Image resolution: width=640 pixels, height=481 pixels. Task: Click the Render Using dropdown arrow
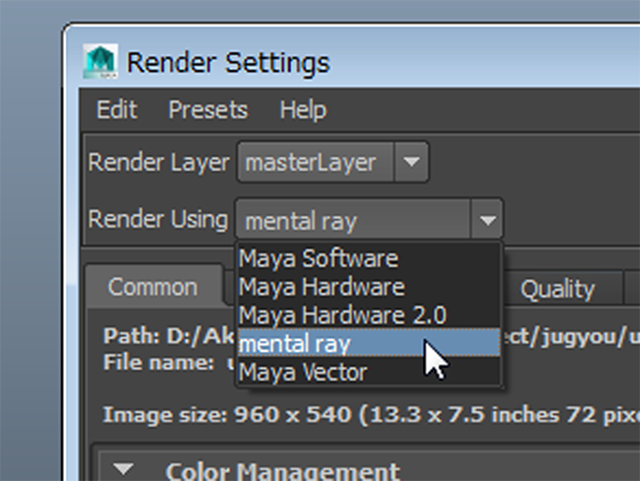click(487, 220)
